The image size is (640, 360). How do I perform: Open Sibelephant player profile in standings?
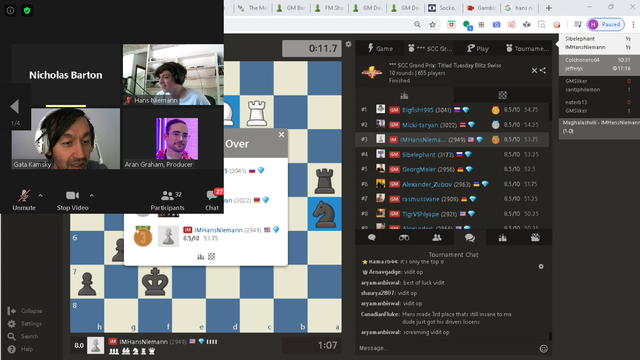[x=419, y=155]
